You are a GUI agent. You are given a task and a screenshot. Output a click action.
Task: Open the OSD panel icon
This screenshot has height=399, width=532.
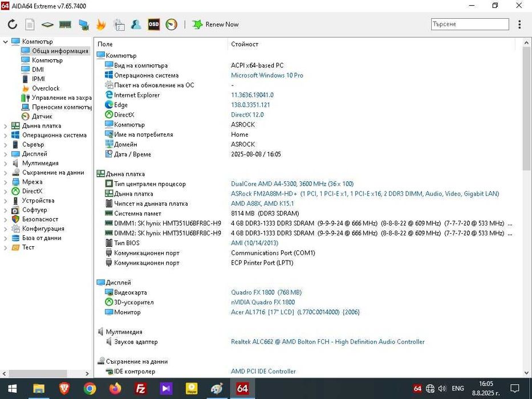click(x=154, y=25)
